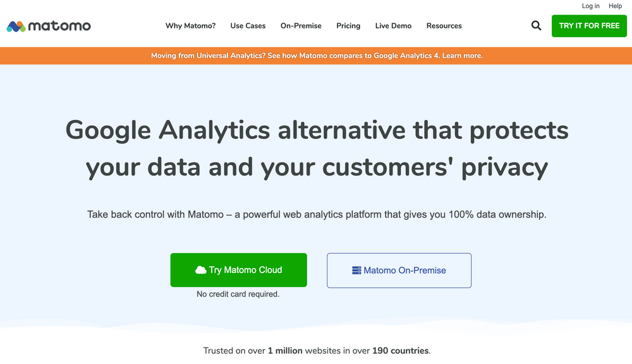Click TRY IT FOR FREE
The height and width of the screenshot is (364, 632).
pyautogui.click(x=589, y=25)
